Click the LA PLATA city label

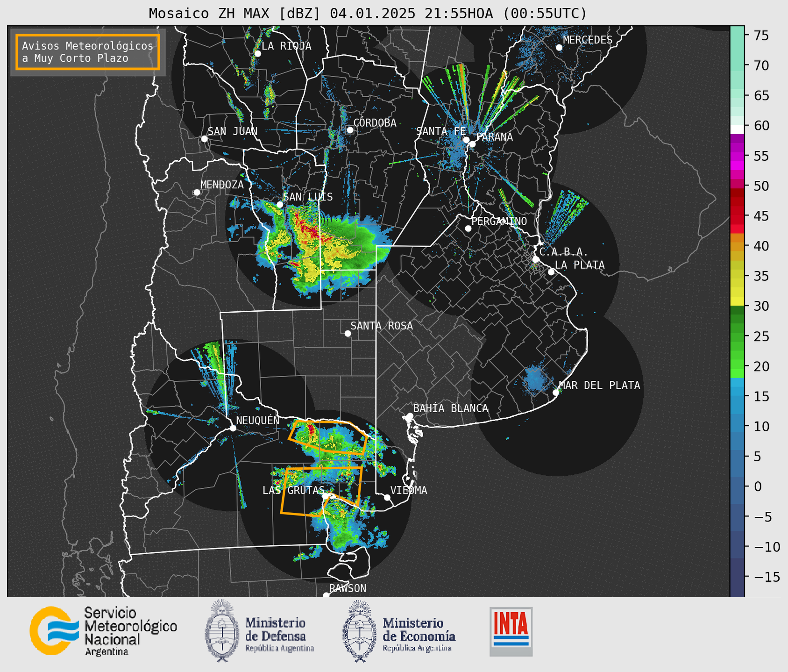pos(580,265)
